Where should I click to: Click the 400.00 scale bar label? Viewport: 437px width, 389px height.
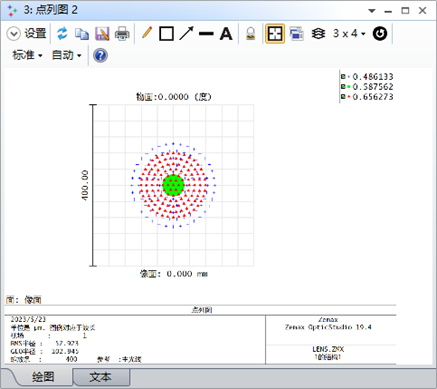pyautogui.click(x=85, y=185)
